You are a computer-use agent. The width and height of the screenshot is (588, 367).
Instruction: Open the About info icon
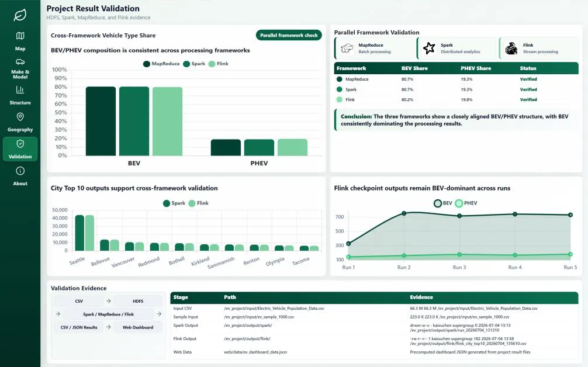pos(20,171)
